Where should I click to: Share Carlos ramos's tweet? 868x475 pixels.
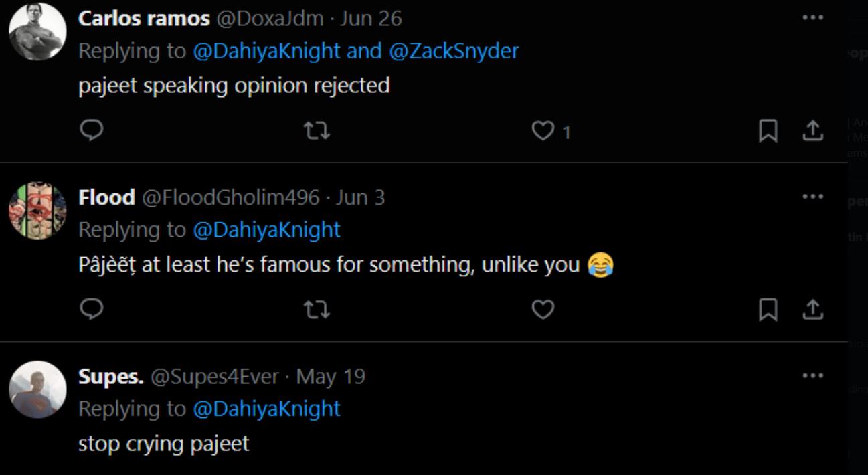[x=812, y=130]
